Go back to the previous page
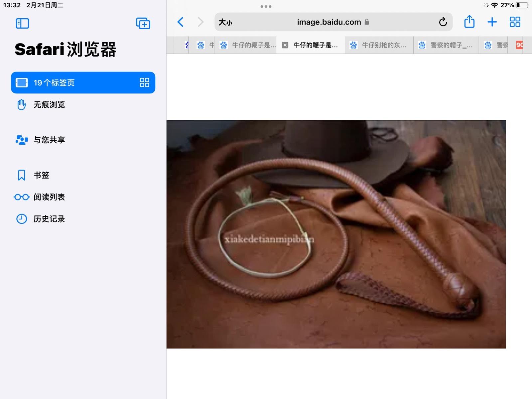Image resolution: width=532 pixels, height=399 pixels. click(181, 22)
